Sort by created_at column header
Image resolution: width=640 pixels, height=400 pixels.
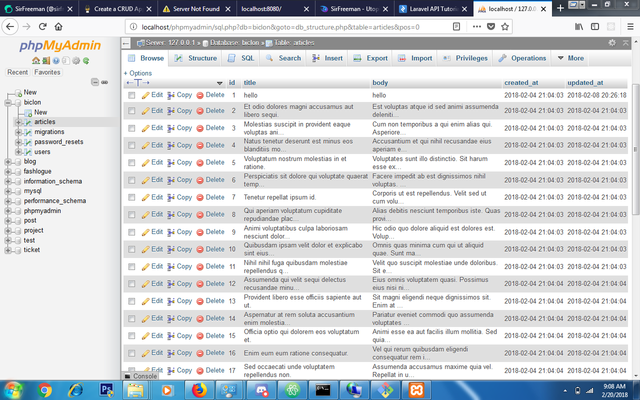point(521,83)
